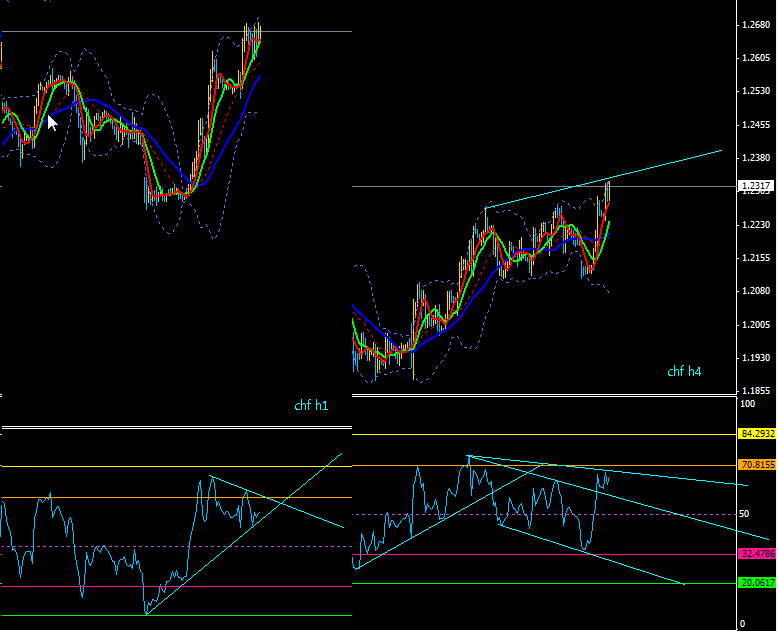Viewport: 778px width, 631px height.
Task: Click the 1.2155 price scale value
Action: [x=756, y=258]
